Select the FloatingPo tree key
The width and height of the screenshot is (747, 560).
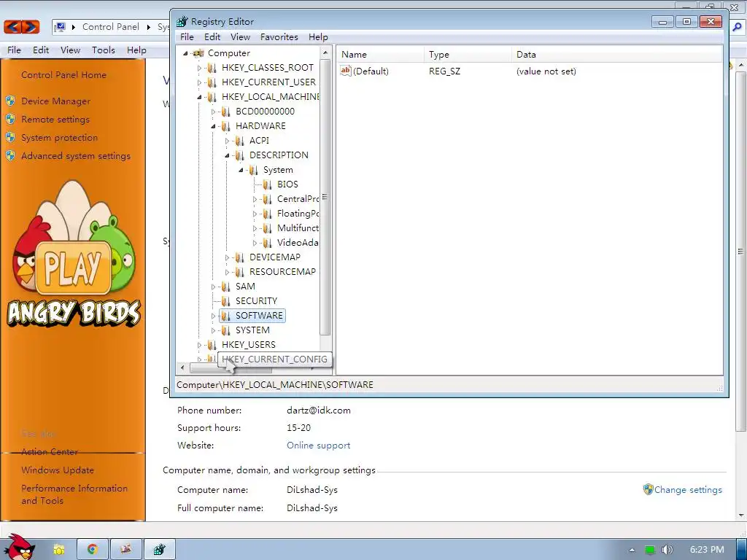coord(298,214)
